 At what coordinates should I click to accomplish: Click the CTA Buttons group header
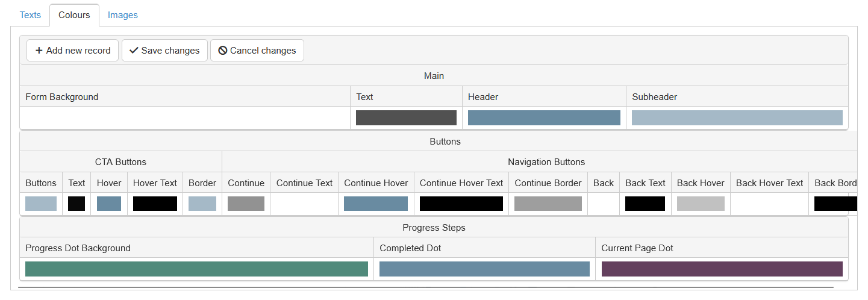pos(120,161)
